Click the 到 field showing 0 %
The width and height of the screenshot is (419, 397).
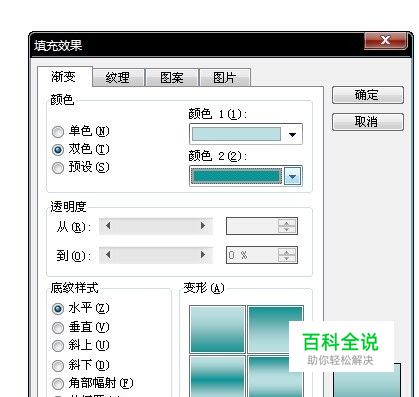click(x=252, y=255)
